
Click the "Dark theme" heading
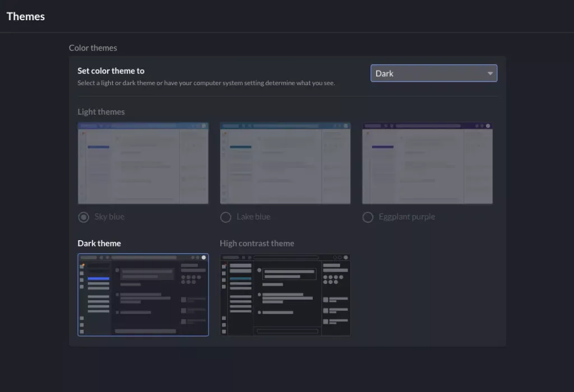pyautogui.click(x=99, y=243)
